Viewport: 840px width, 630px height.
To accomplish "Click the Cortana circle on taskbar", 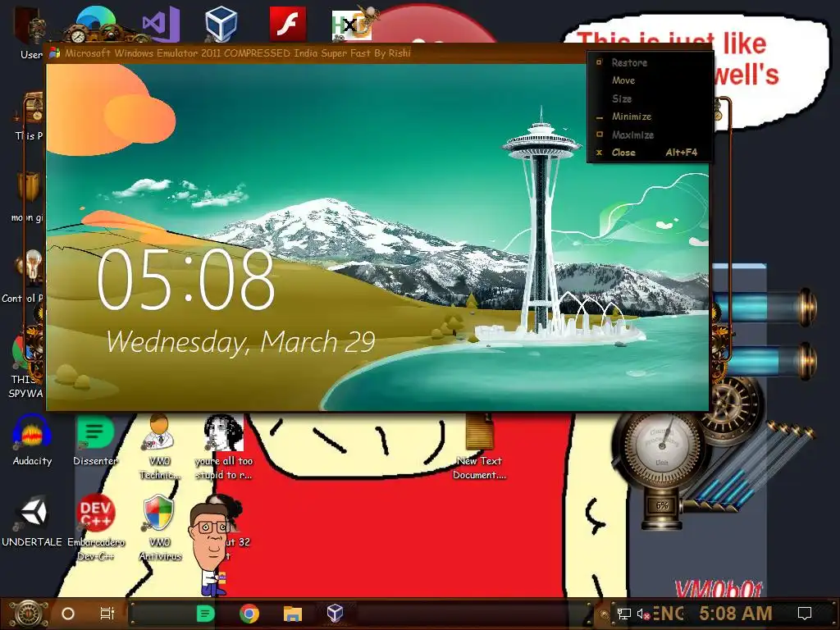I will pyautogui.click(x=68, y=614).
